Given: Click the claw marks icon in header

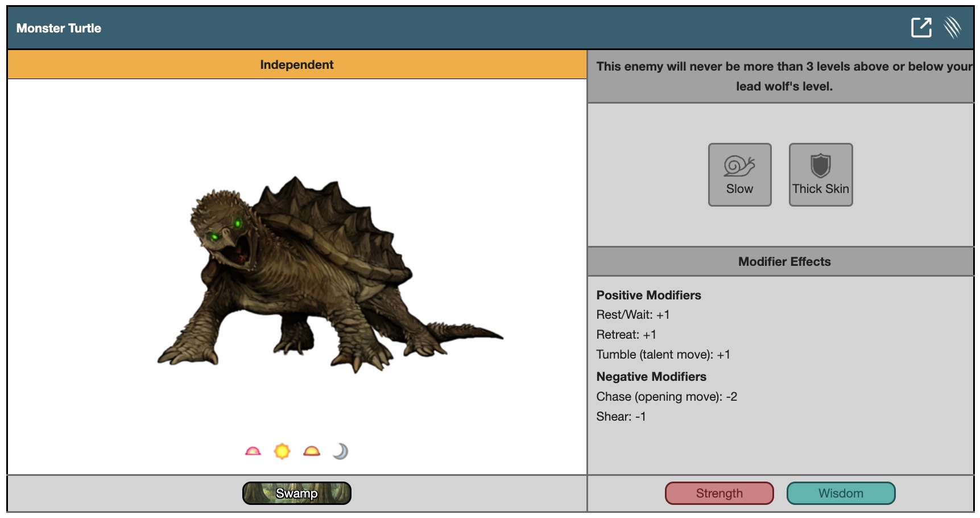Looking at the screenshot, I should [x=953, y=27].
